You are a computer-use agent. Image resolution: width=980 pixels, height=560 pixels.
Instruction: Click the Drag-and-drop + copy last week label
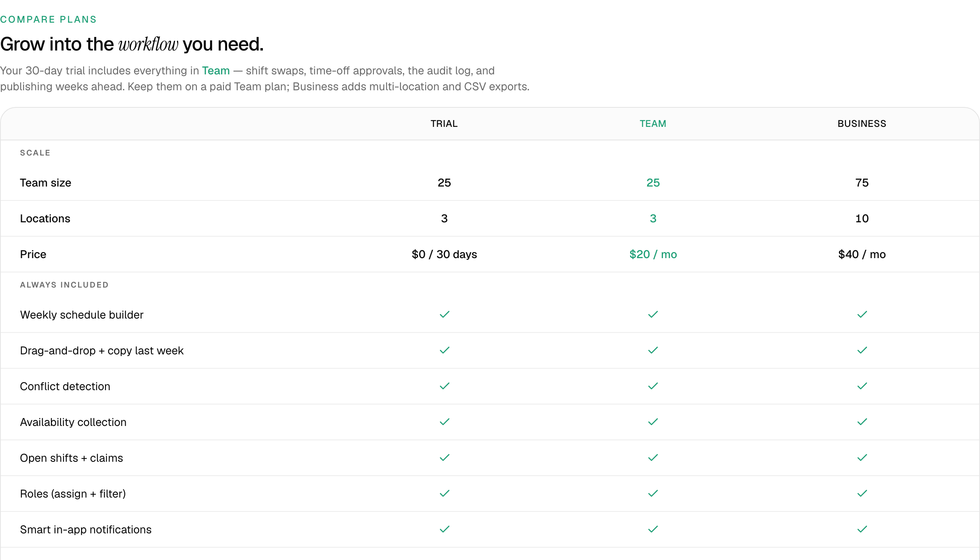pyautogui.click(x=101, y=351)
